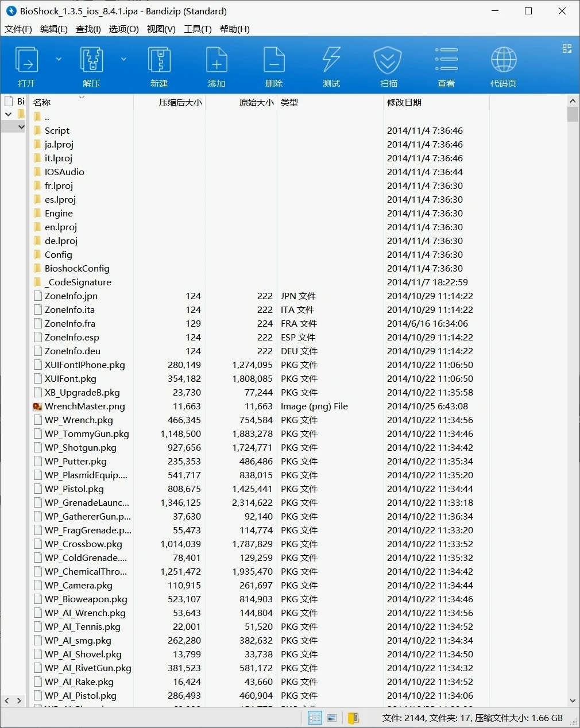Image resolution: width=580 pixels, height=728 pixels.
Task: Open the 帮助(H) menu
Action: click(235, 29)
